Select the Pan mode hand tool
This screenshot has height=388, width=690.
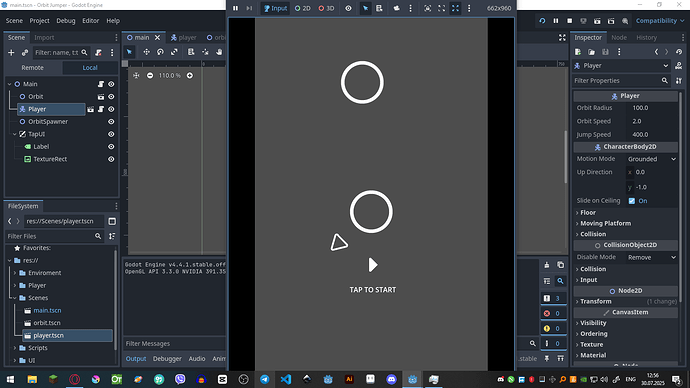coord(219,52)
